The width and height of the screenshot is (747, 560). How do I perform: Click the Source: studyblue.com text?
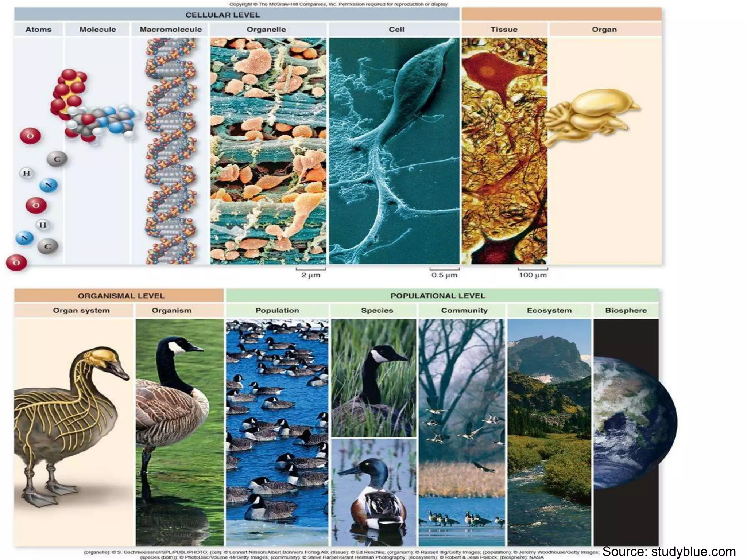(x=669, y=551)
